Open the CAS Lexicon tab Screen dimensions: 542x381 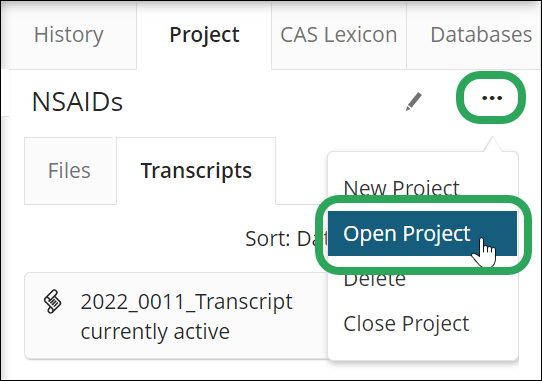[x=339, y=35]
